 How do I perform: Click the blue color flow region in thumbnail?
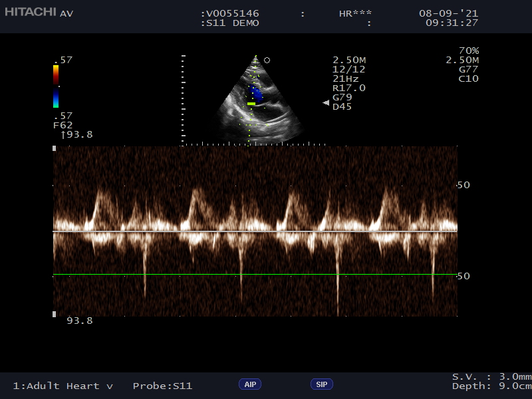pyautogui.click(x=257, y=93)
